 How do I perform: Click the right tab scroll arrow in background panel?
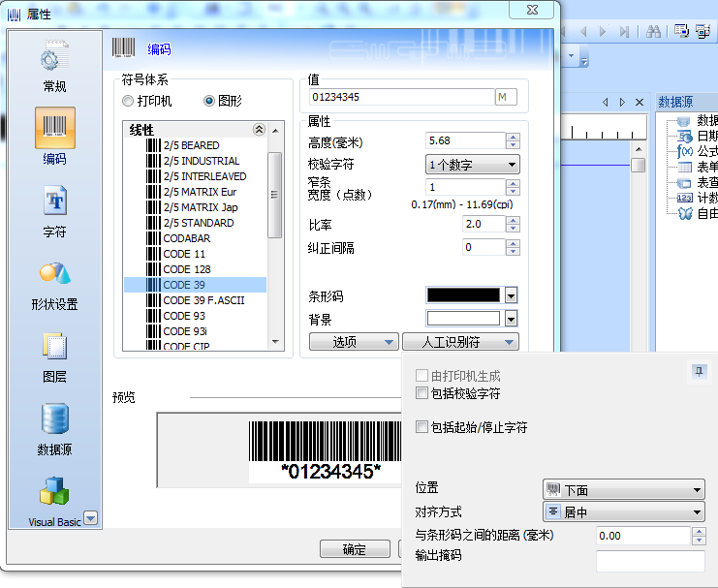(622, 102)
